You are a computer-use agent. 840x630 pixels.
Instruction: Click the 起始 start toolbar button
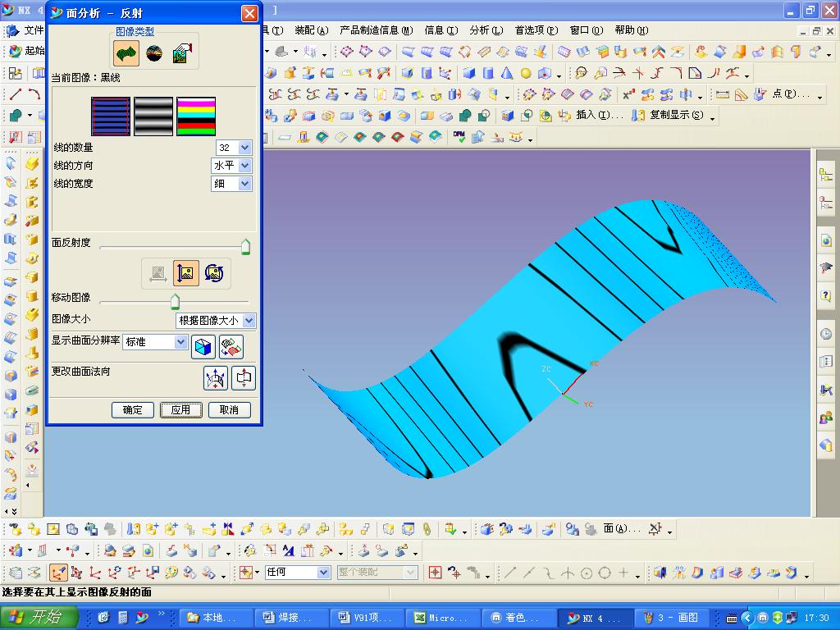click(x=27, y=51)
